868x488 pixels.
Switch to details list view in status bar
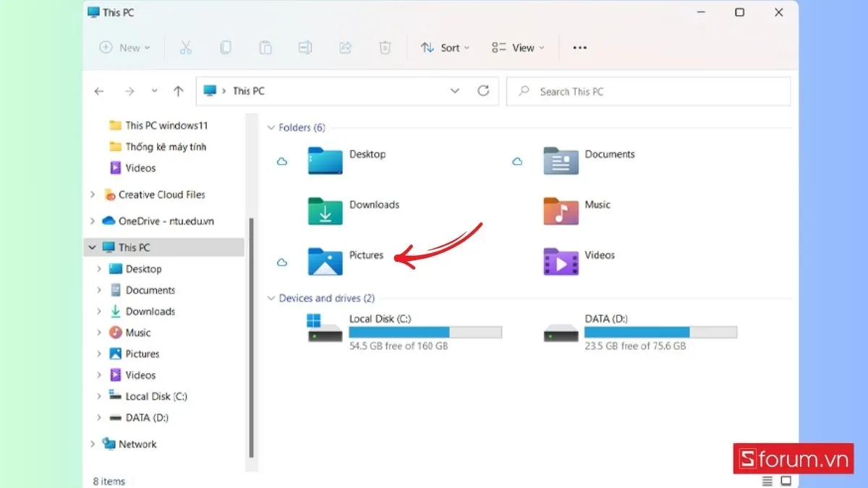767,481
